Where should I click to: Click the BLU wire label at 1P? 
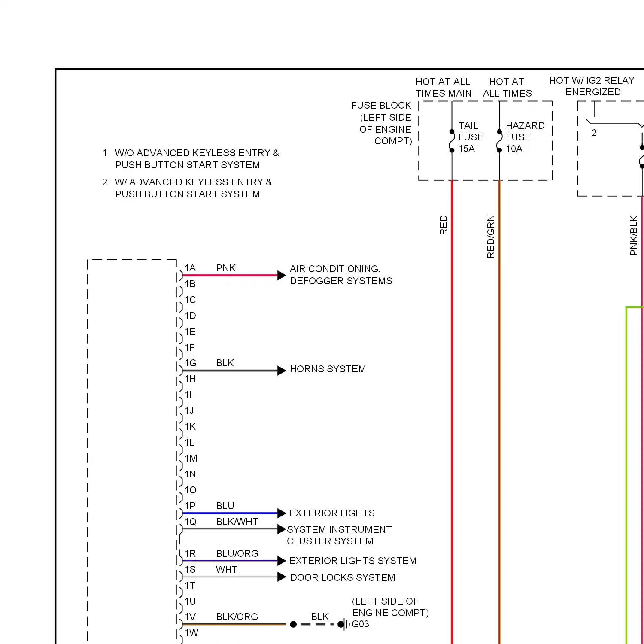click(225, 506)
